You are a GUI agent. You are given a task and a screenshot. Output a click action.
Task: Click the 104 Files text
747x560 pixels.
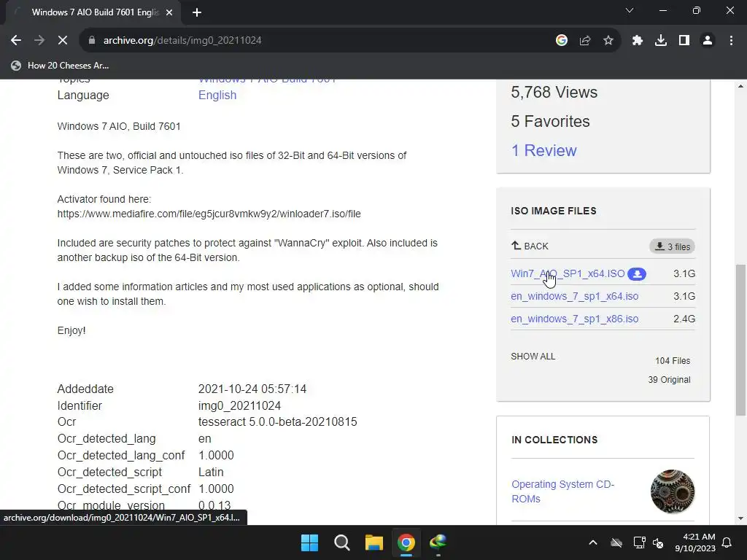[x=672, y=361]
